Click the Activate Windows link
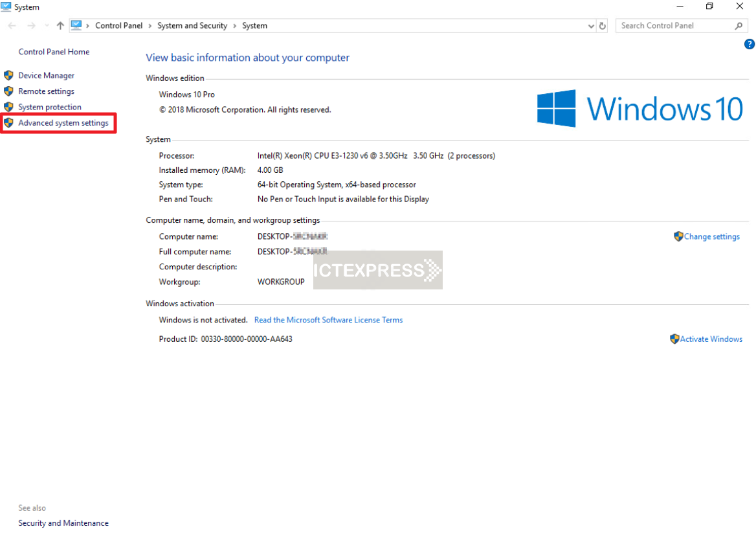The width and height of the screenshot is (756, 540). pyautogui.click(x=711, y=339)
